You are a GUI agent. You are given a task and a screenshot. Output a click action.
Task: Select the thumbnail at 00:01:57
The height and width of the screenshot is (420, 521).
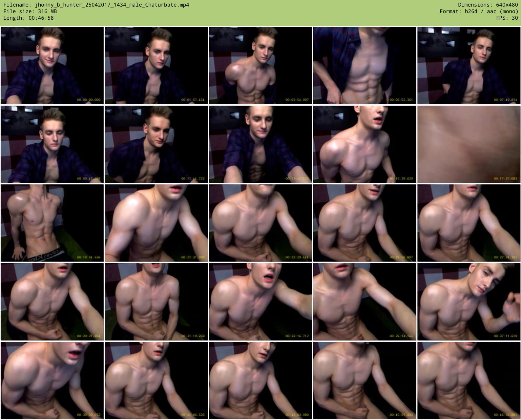[x=156, y=65]
